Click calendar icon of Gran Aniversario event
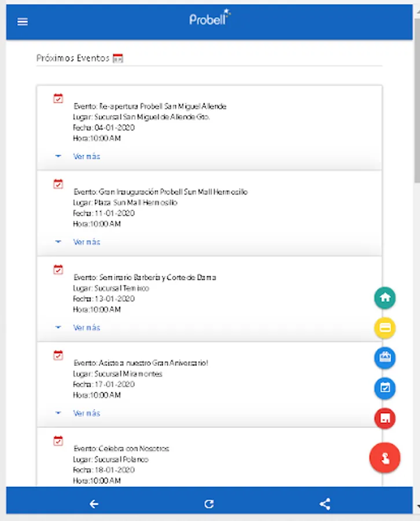 click(x=58, y=355)
